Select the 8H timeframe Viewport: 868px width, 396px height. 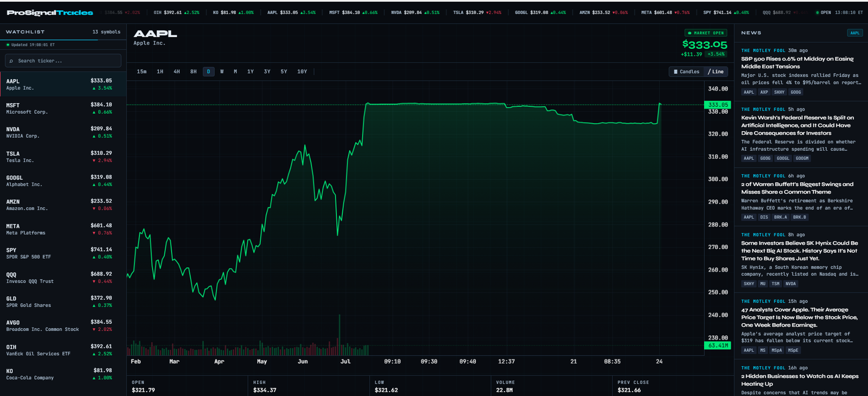tap(193, 72)
